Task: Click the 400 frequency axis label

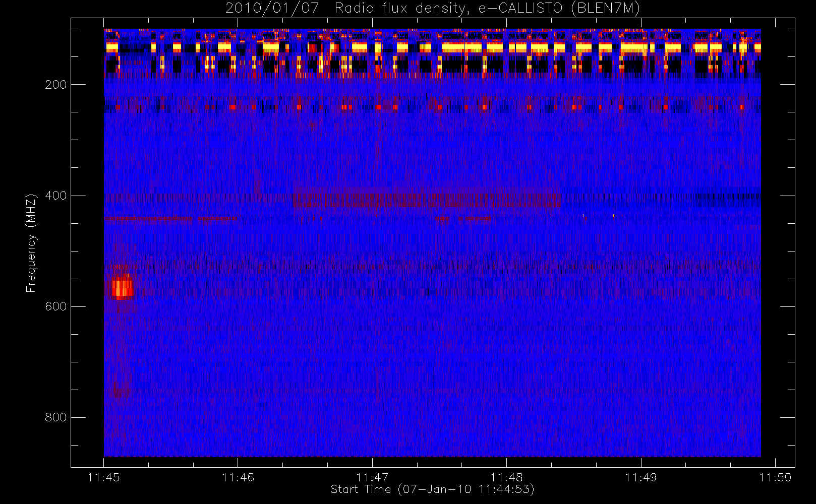Action: pos(56,196)
